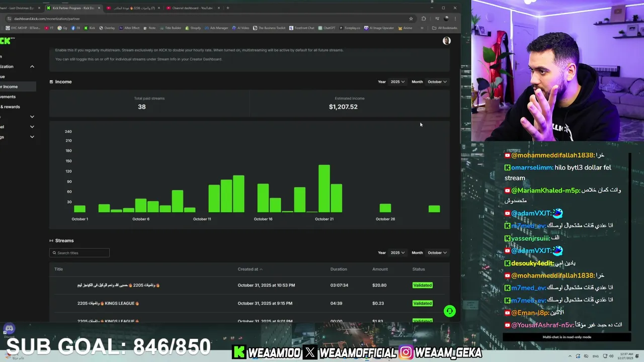Screen dimensions: 644x362
Task: Show overflow bookmarks with double-arrow
Action: pyautogui.click(x=422, y=28)
